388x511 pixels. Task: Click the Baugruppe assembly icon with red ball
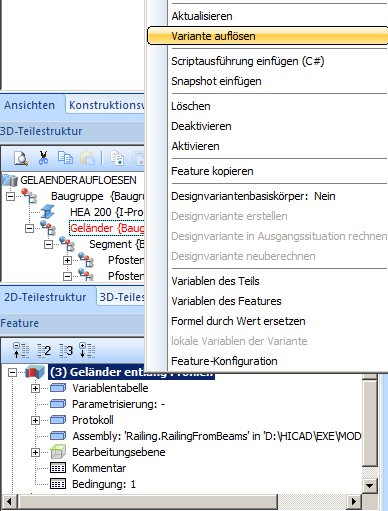pos(29,196)
